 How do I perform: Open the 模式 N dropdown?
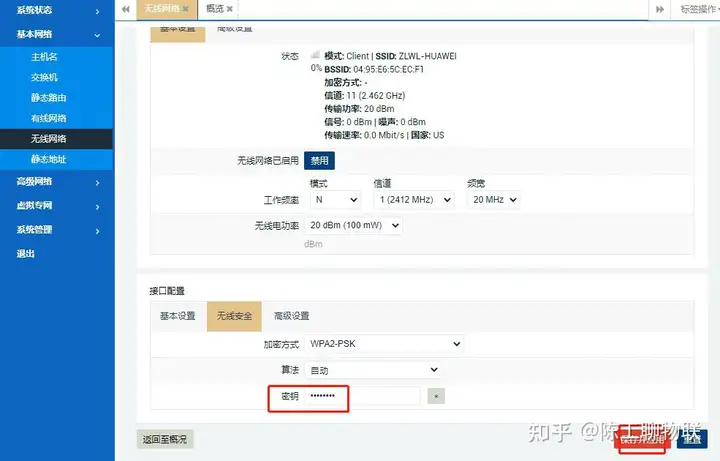click(x=336, y=200)
